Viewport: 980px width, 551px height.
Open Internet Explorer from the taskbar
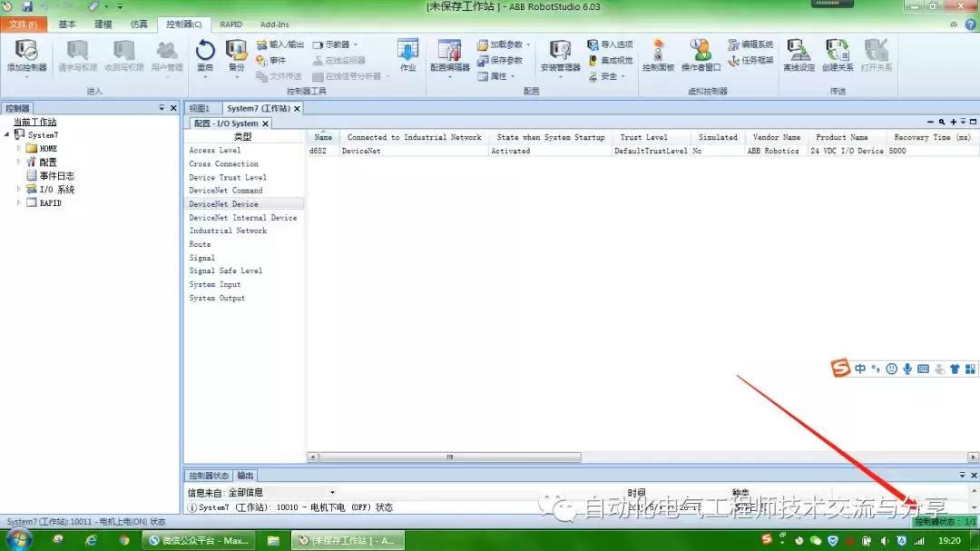point(92,540)
